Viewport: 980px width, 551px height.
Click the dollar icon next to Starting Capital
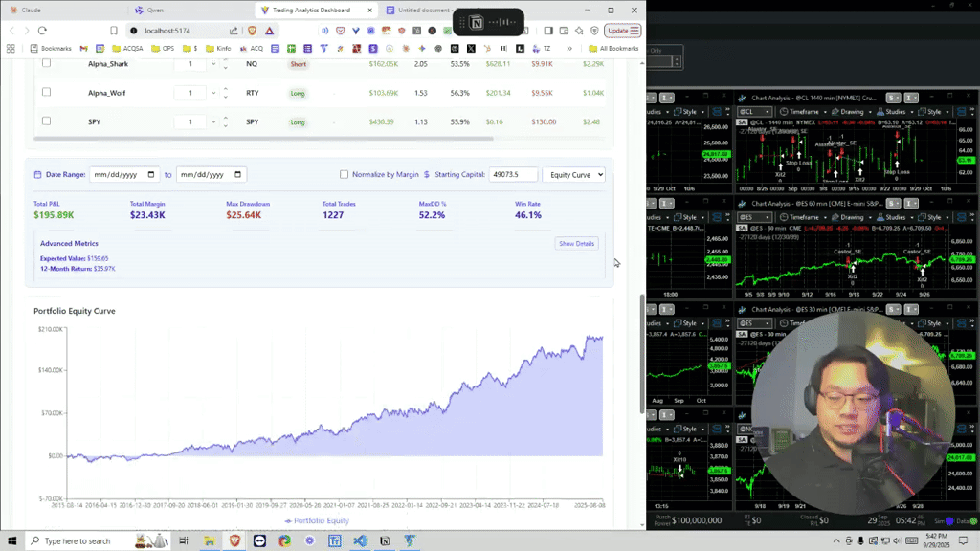click(x=426, y=174)
